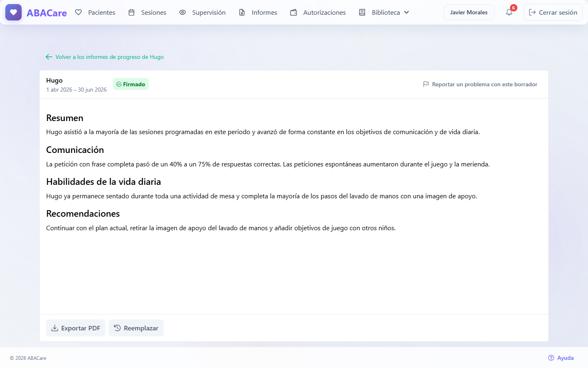588x368 pixels.
Task: Click the back arrow icon above Hugo
Action: coord(49,57)
